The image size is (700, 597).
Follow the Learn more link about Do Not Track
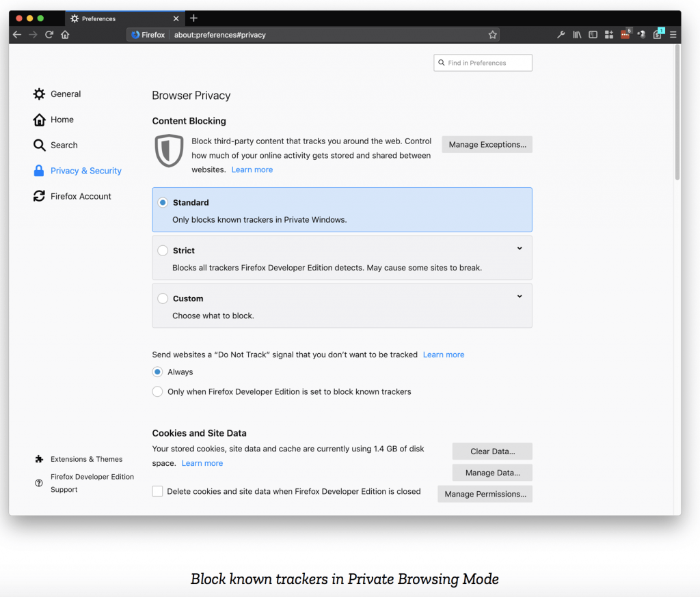point(443,355)
